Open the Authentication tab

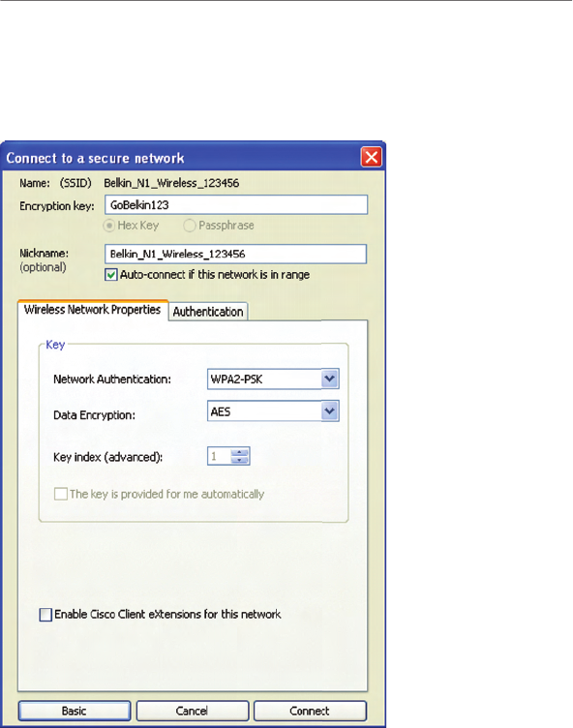[x=208, y=312]
